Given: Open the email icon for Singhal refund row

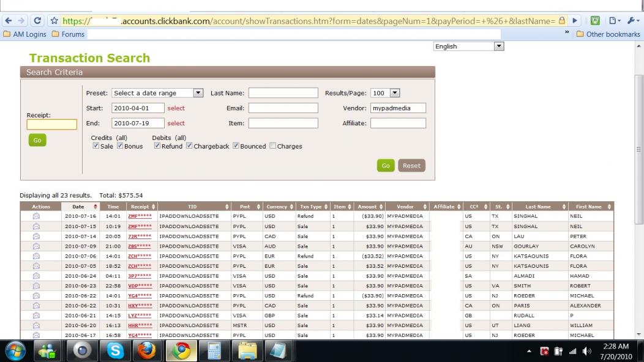Looking at the screenshot, I should 36,216.
